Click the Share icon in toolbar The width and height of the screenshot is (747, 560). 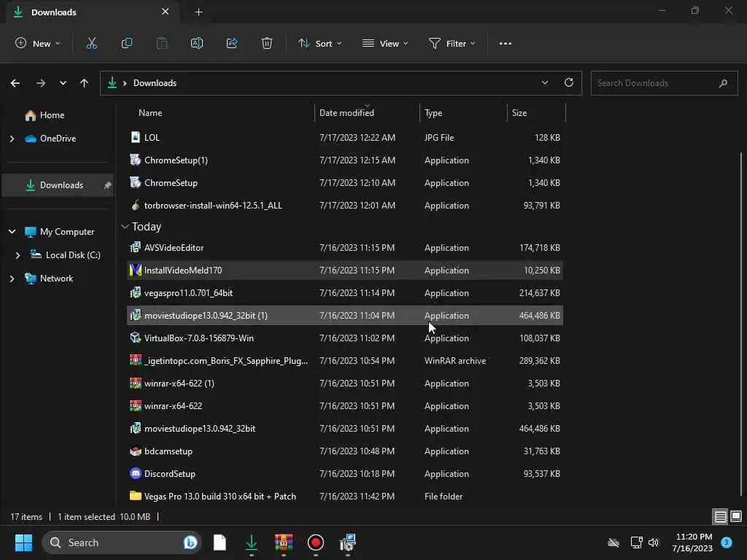point(232,43)
